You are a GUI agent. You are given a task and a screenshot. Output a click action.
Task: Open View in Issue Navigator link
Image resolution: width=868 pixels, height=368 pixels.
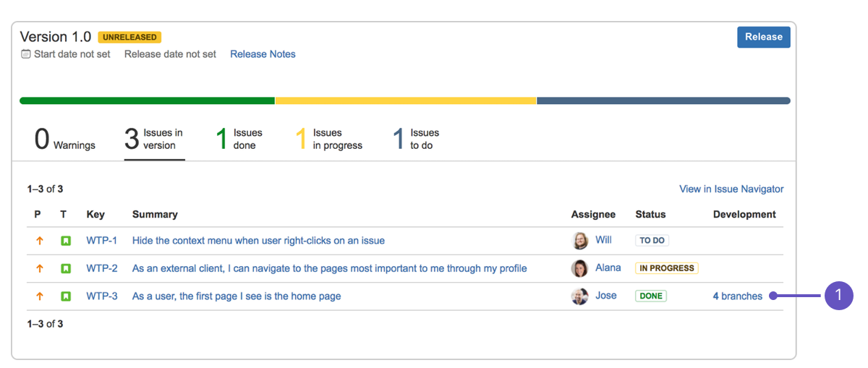(x=731, y=189)
